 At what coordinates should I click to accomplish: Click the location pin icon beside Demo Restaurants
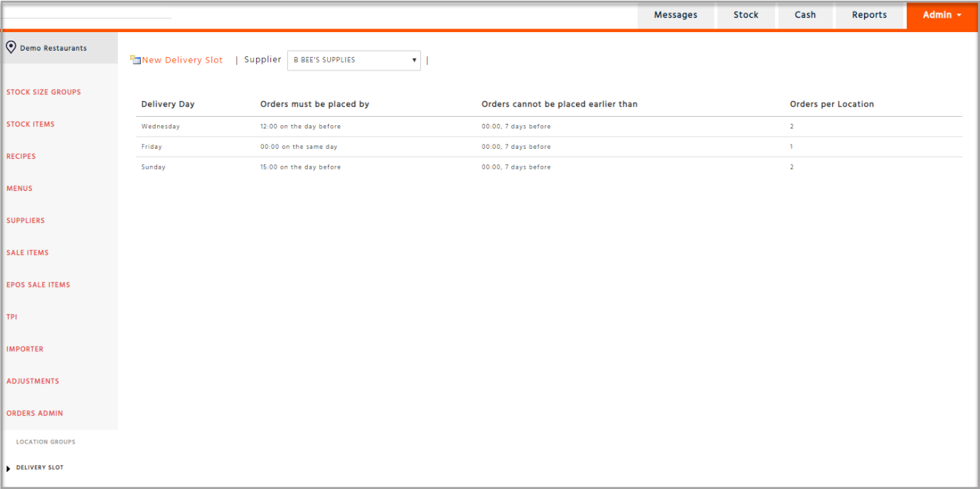pos(11,48)
